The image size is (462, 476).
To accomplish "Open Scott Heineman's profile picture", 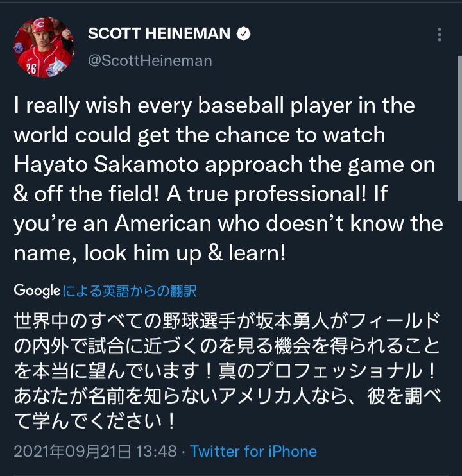I will (44, 48).
